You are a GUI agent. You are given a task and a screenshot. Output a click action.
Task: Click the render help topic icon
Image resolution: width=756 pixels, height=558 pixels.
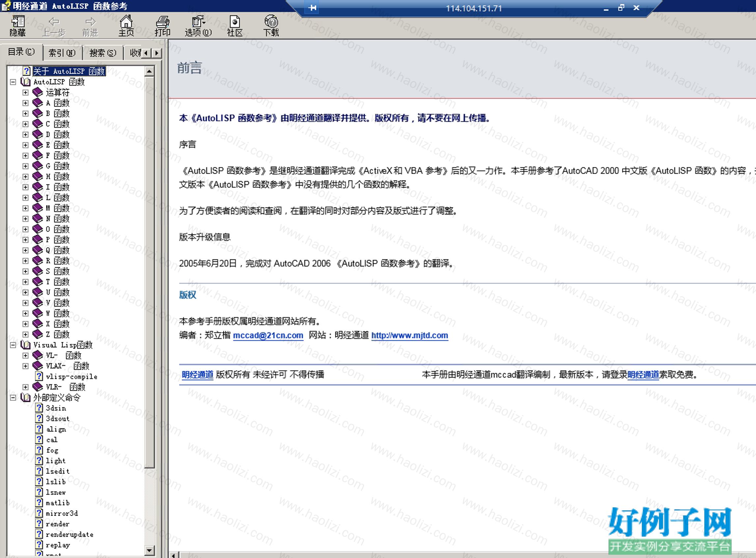[x=39, y=523]
